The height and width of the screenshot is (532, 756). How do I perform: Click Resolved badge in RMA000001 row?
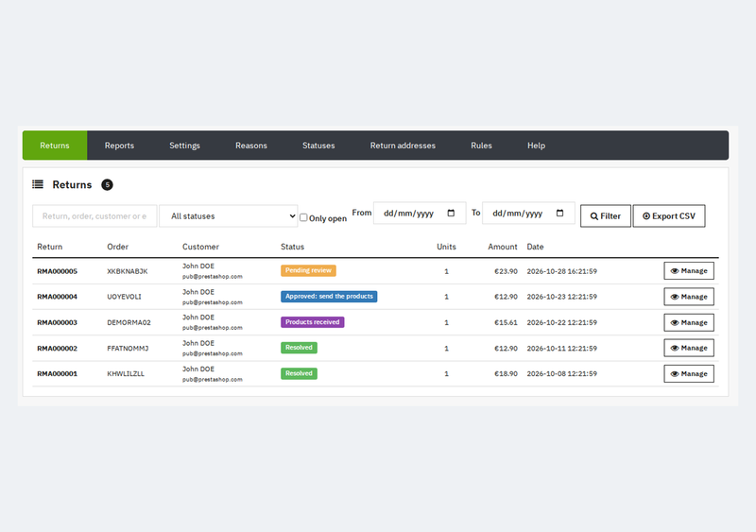pyautogui.click(x=299, y=374)
